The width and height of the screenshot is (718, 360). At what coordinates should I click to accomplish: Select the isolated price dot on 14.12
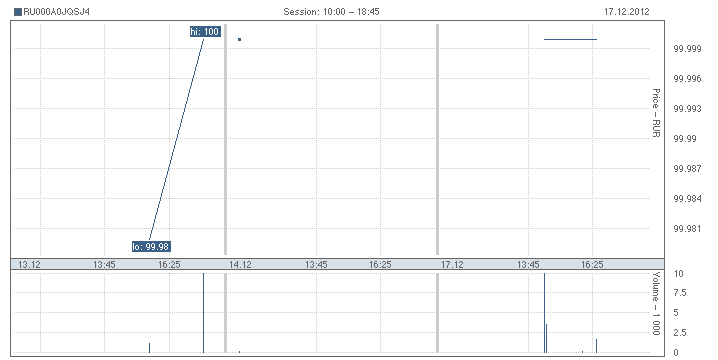click(239, 39)
